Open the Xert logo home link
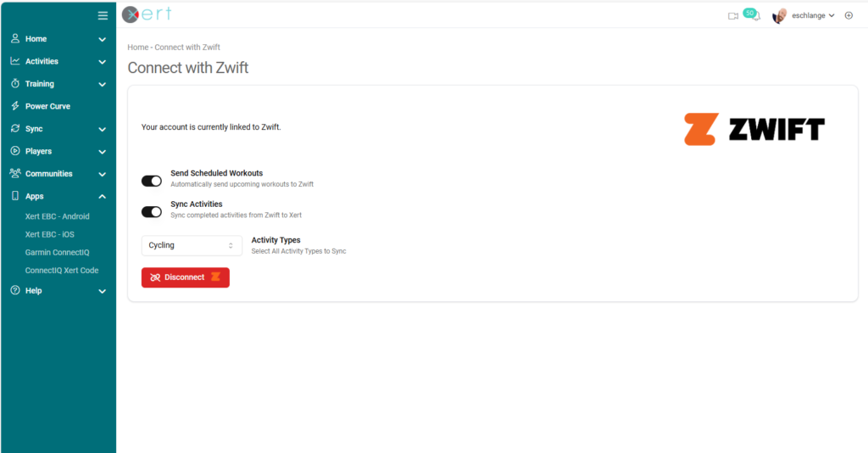Image resolution: width=868 pixels, height=453 pixels. (147, 14)
